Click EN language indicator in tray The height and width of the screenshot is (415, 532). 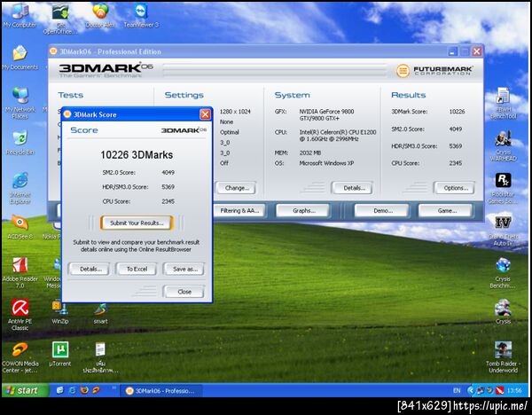point(457,390)
